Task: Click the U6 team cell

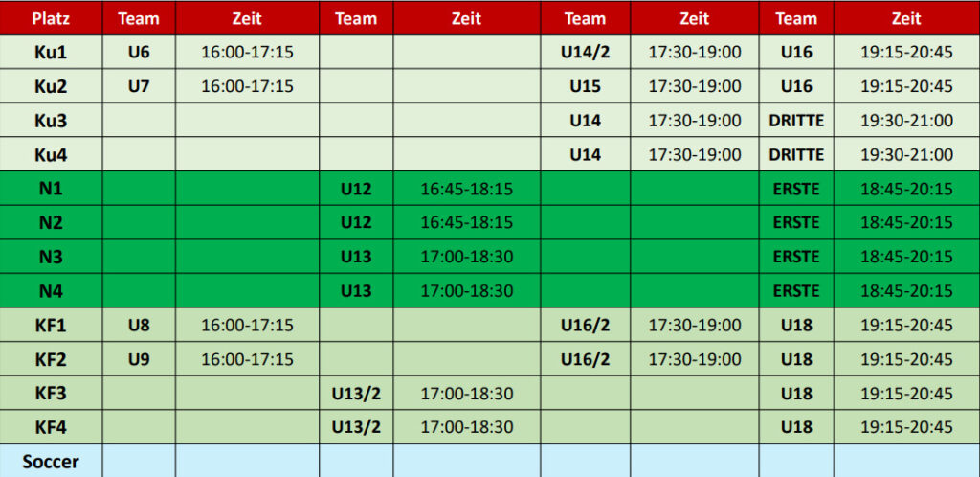Action: [x=139, y=52]
